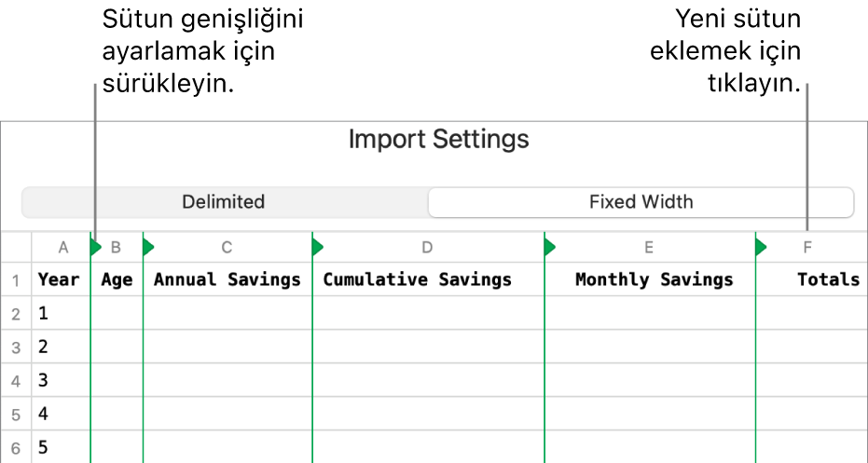Click column header F
Viewport: 868px width, 463px height.
pos(808,248)
